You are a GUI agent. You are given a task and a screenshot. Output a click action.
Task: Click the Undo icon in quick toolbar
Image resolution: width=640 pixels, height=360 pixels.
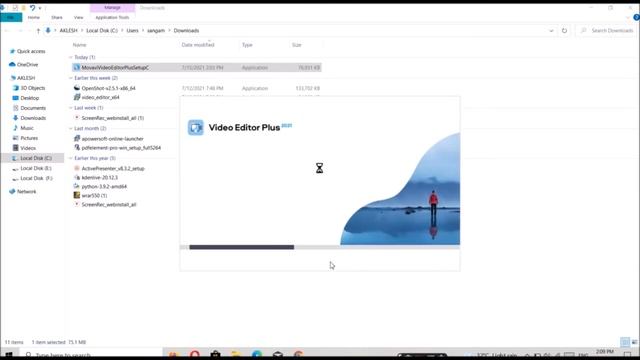tap(32, 8)
